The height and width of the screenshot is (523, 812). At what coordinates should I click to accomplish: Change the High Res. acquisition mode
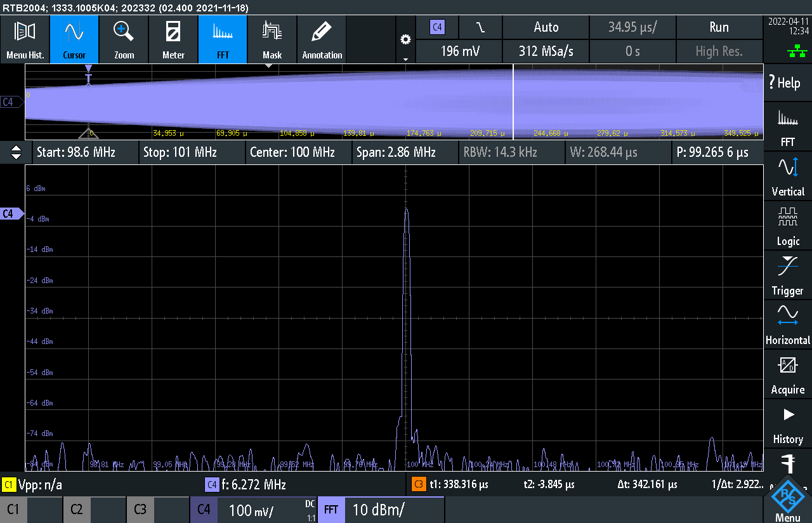pyautogui.click(x=719, y=51)
